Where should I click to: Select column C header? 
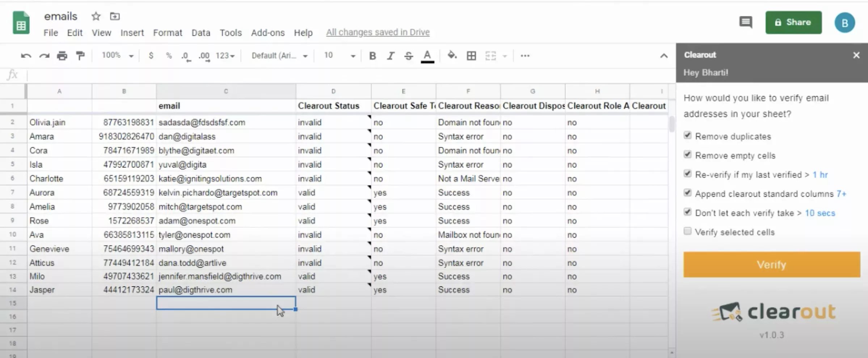pos(226,91)
